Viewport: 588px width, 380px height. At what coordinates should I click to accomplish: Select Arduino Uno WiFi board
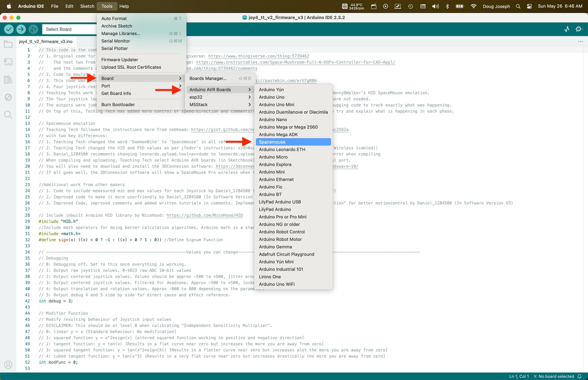tap(293, 284)
